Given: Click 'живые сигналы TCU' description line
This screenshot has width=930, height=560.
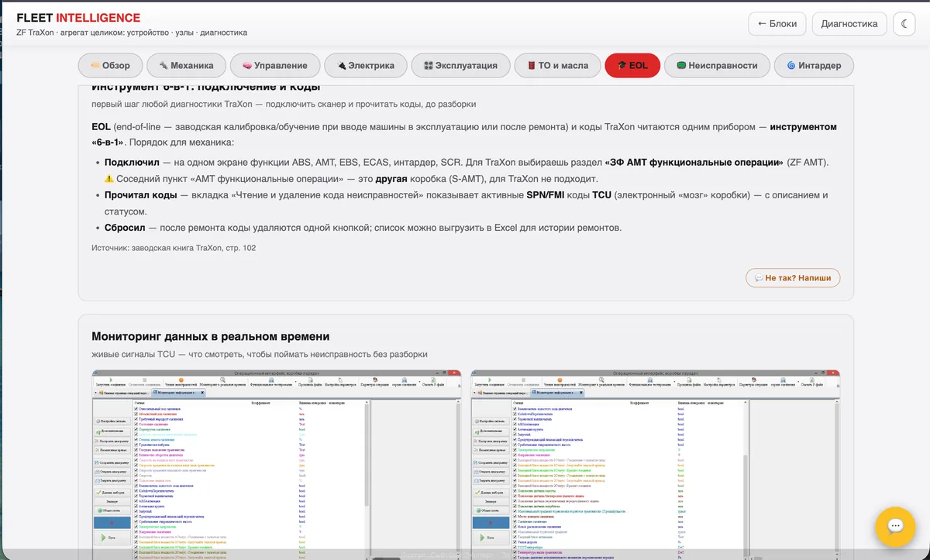Looking at the screenshot, I should pyautogui.click(x=260, y=355).
